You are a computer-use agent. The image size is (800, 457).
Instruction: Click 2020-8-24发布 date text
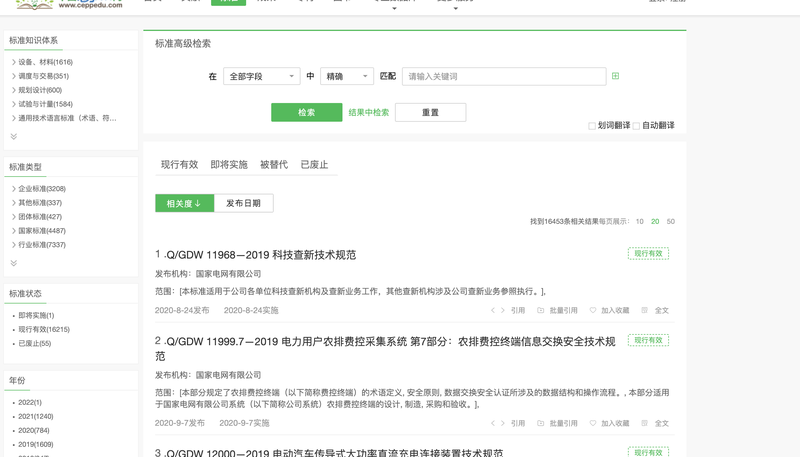(182, 310)
